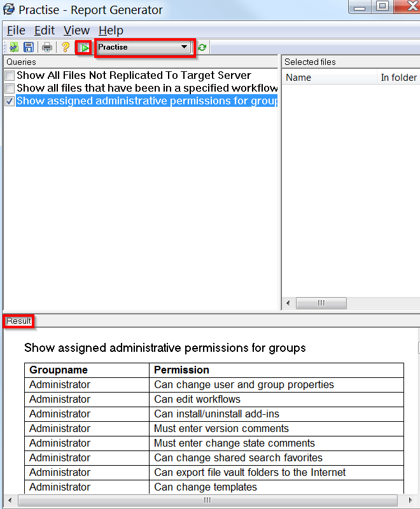Click 'Can install/uninstall add-ins' cell
Screen dimensions: 420x509
coord(276,414)
